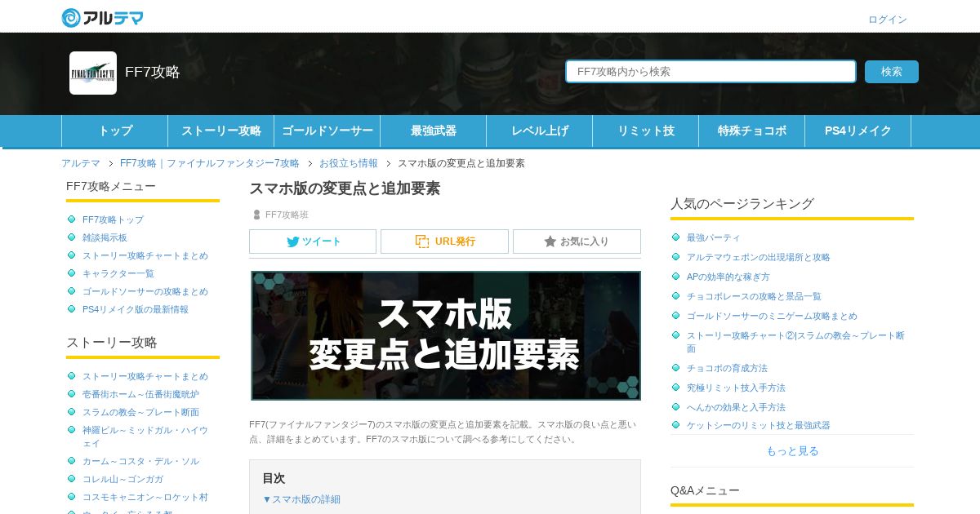The height and width of the screenshot is (514, 980).
Task: Open the レベル上げ nav tab
Action: point(539,131)
